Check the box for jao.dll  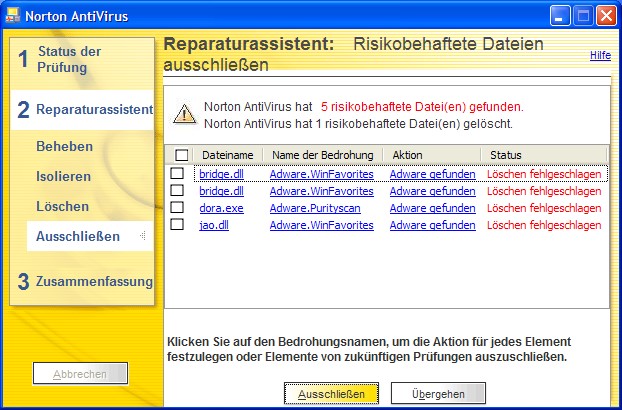click(177, 224)
